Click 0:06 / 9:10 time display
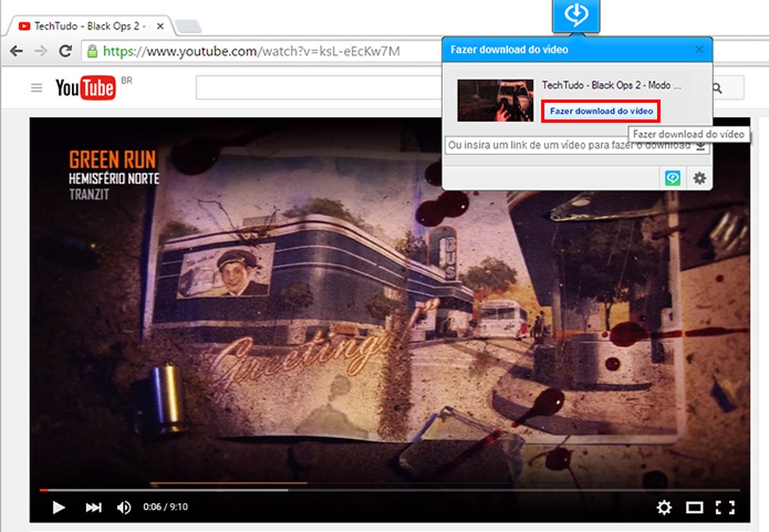Image resolution: width=769 pixels, height=532 pixels. (x=165, y=507)
